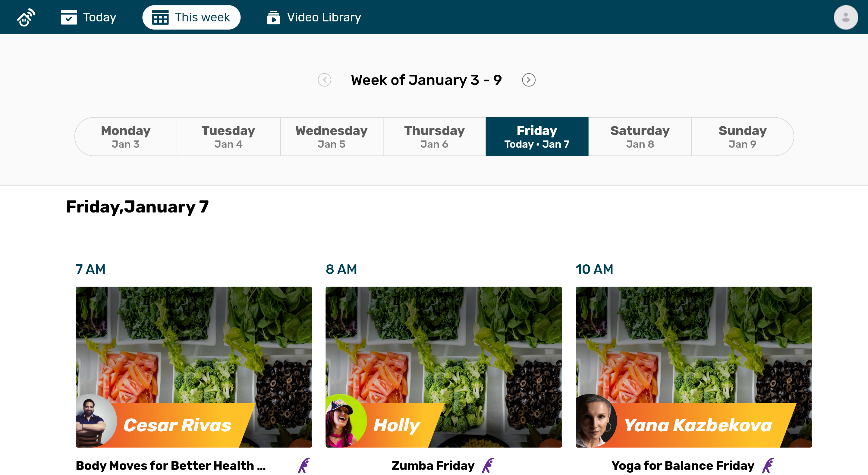Open Yoga for Balance Friday title link

(683, 465)
